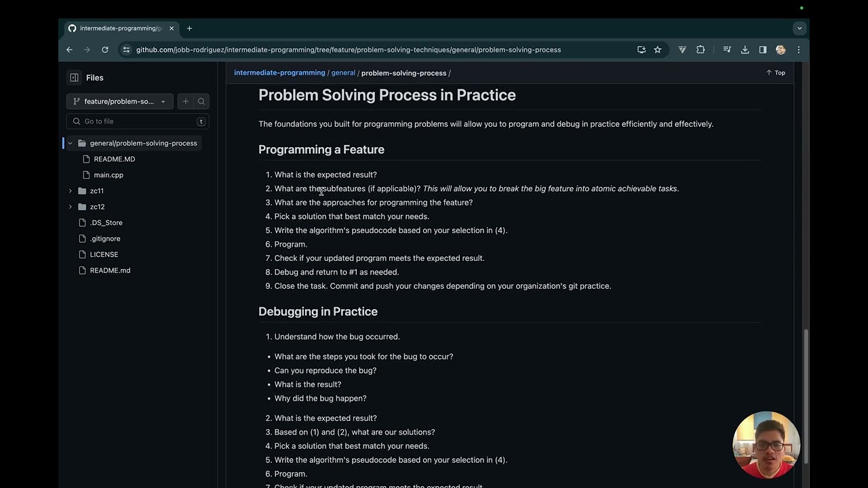Open a new browser tab
The height and width of the screenshot is (488, 868).
(189, 28)
